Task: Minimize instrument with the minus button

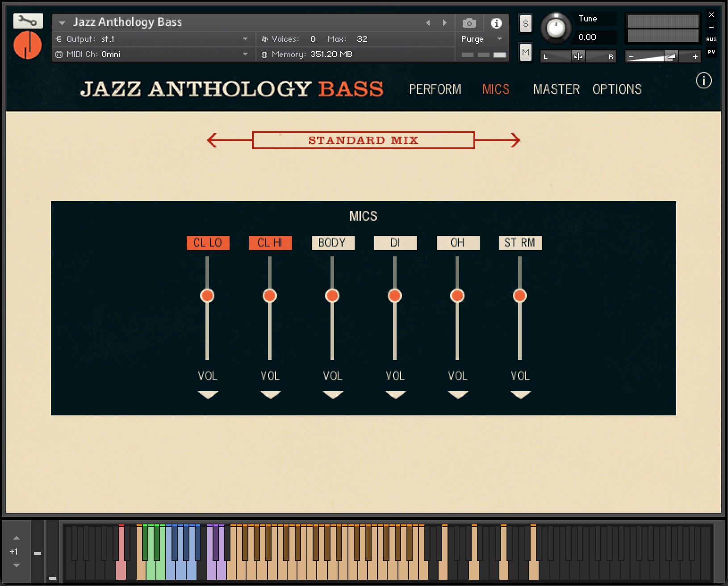Action: click(x=711, y=27)
